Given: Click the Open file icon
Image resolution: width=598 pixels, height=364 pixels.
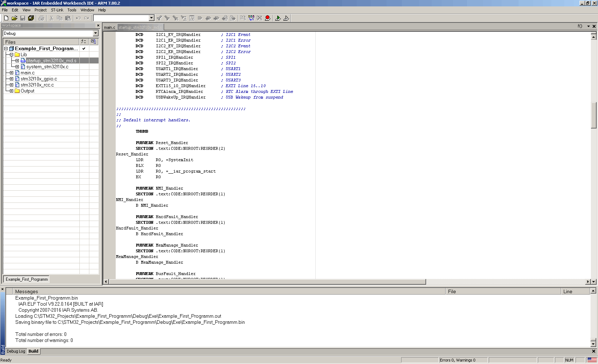Looking at the screenshot, I should 14,18.
